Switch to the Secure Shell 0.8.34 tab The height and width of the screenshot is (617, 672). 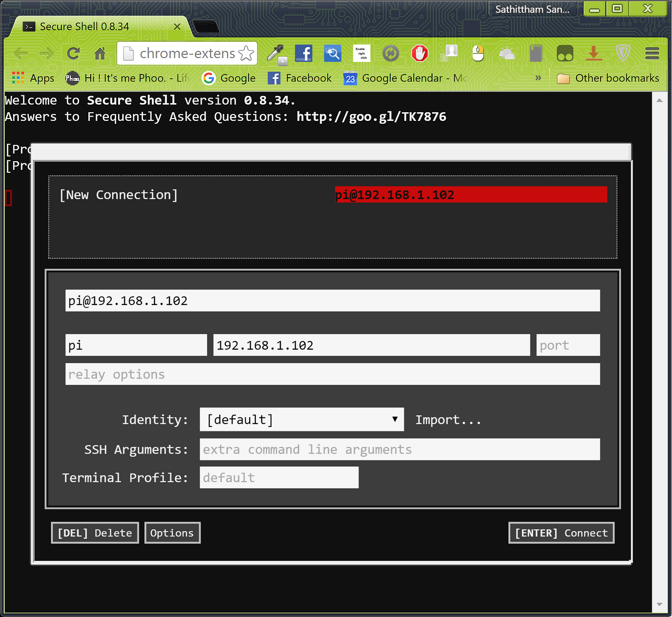(84, 26)
